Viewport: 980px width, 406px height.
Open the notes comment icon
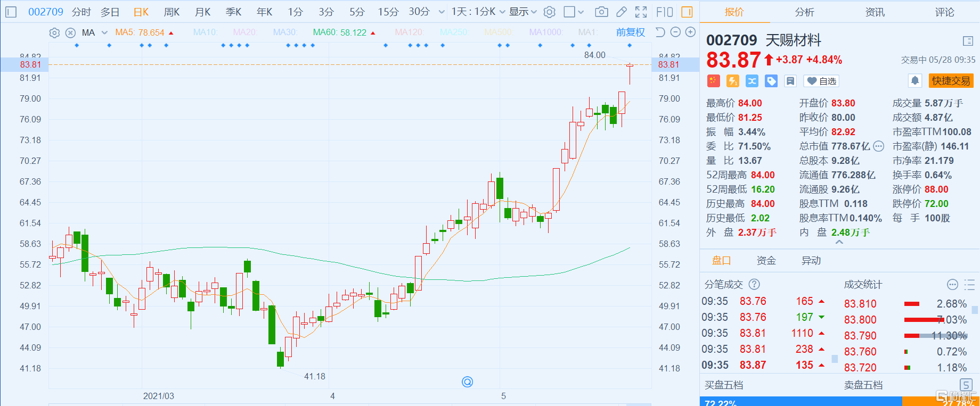click(x=790, y=81)
